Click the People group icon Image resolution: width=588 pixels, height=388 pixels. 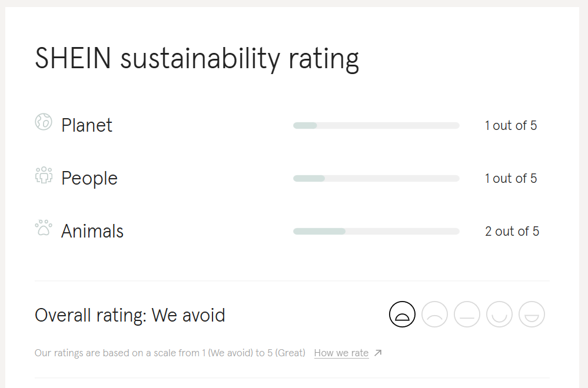click(x=44, y=175)
